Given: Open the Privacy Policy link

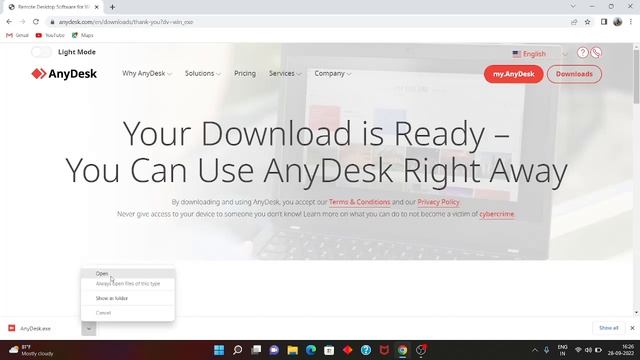Looking at the screenshot, I should pyautogui.click(x=438, y=202).
